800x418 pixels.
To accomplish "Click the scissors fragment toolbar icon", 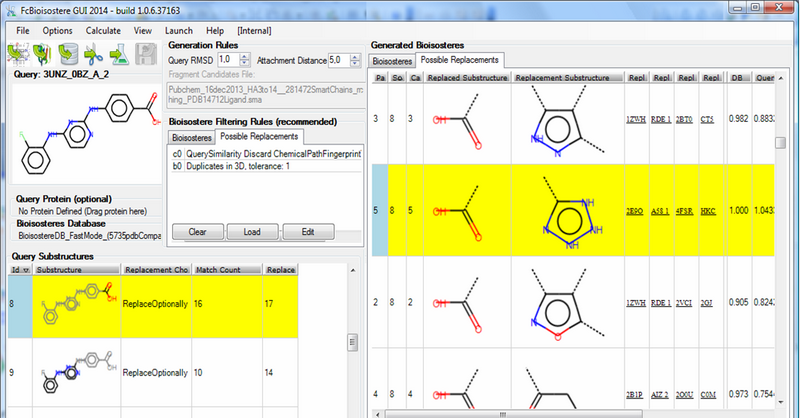I will (x=92, y=54).
